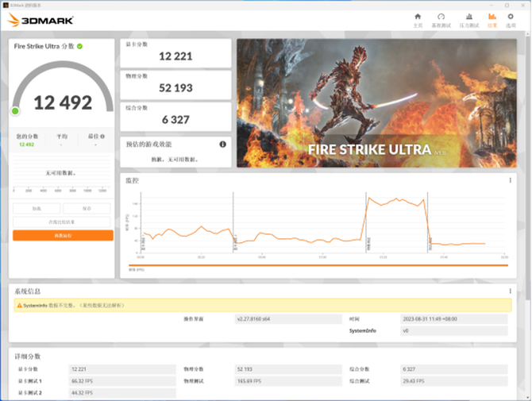This screenshot has width=532, height=401.
Task: Open the Options (选项) gear tab
Action: 511,21
